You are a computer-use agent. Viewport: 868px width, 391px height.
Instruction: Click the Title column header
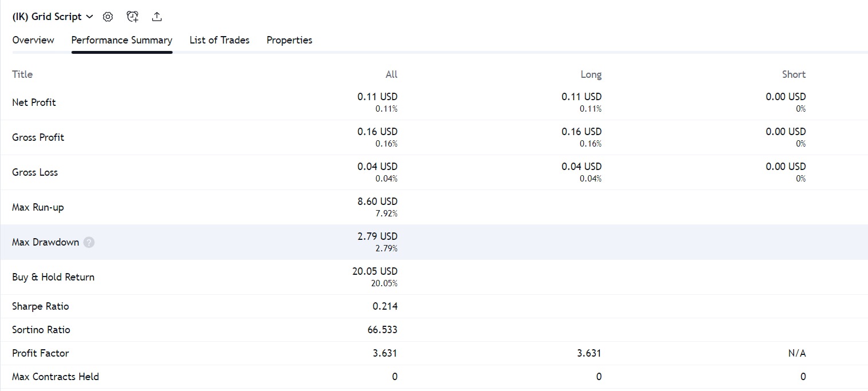[x=22, y=74]
